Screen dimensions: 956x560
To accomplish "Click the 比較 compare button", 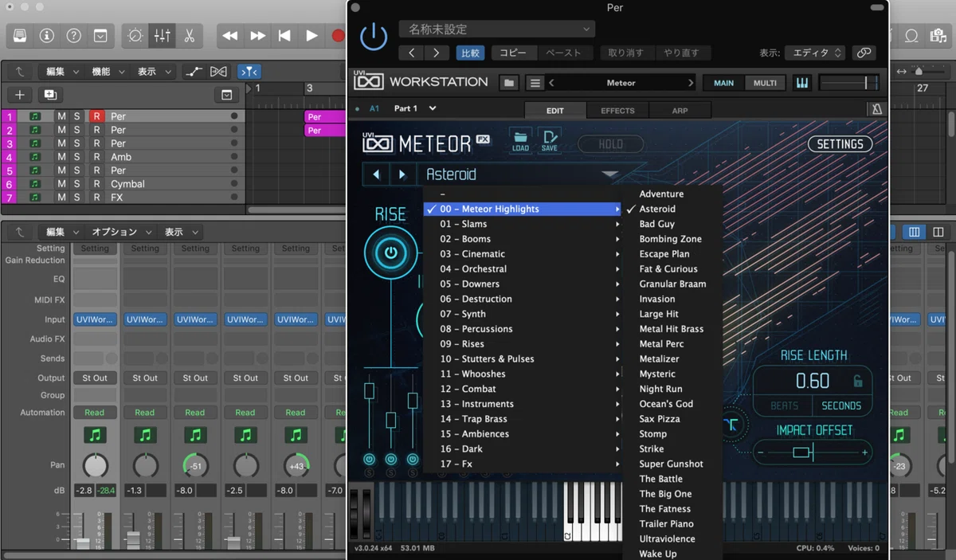I will point(470,53).
